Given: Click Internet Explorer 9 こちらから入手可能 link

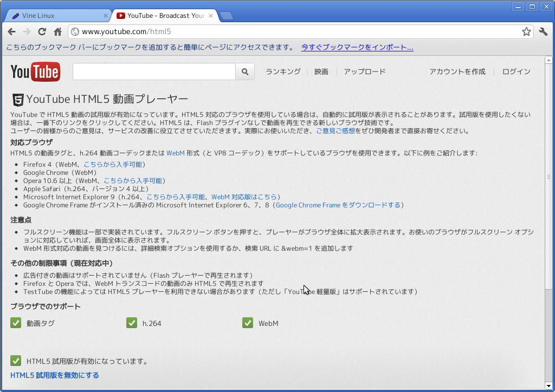Looking at the screenshot, I should 176,197.
